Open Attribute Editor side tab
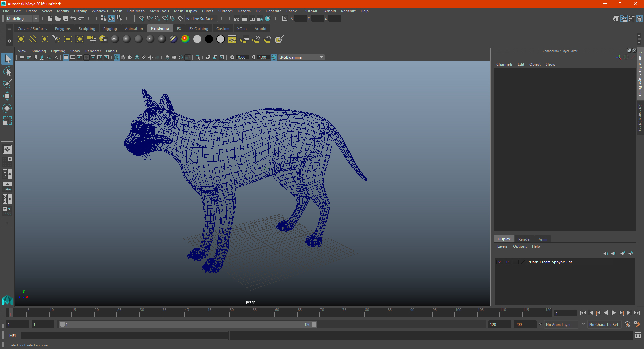 [640, 117]
